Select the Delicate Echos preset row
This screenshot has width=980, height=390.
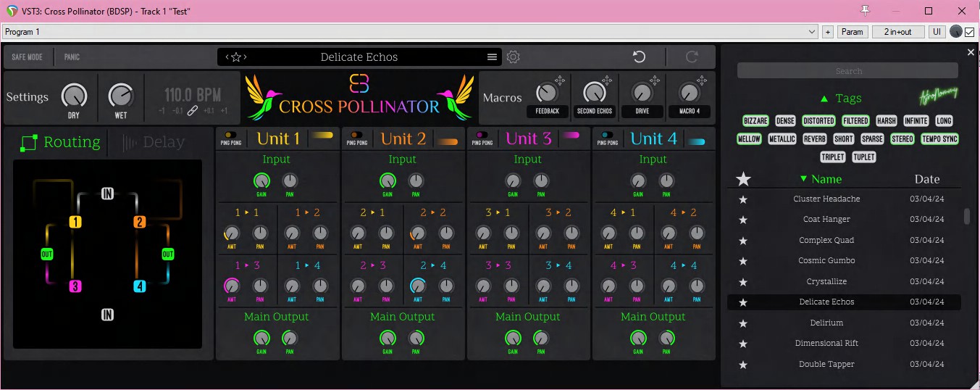844,302
